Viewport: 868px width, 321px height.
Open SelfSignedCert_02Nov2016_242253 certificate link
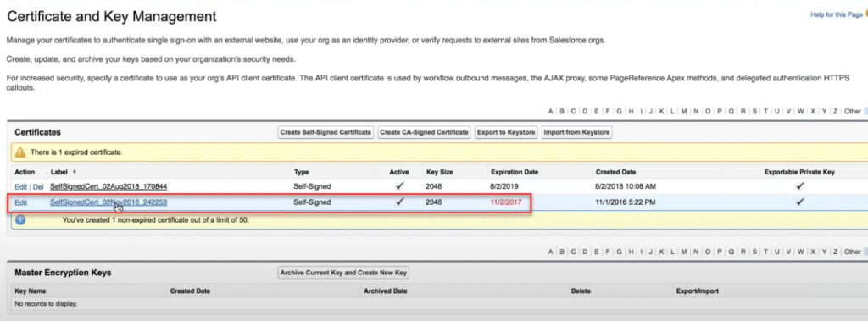pos(108,202)
